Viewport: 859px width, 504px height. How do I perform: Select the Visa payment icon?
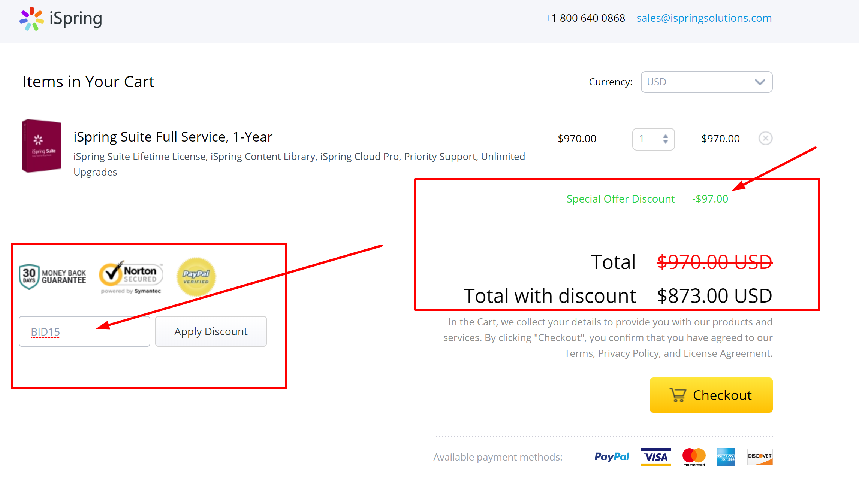pos(655,457)
